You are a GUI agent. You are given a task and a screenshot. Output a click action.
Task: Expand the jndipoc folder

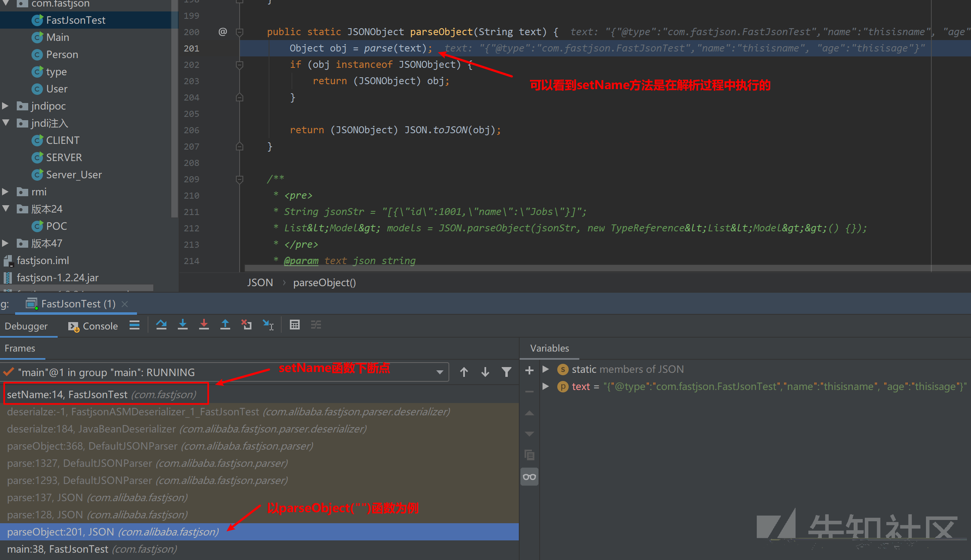[x=5, y=106]
